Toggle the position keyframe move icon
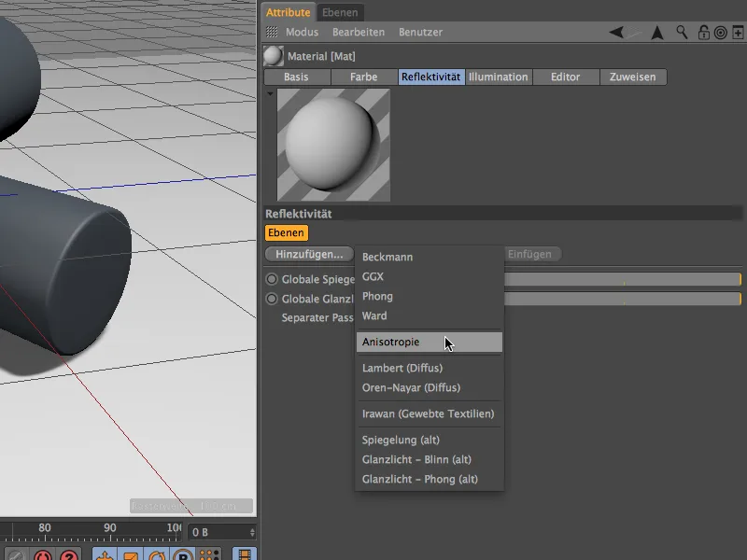This screenshot has width=747, height=560. (105, 554)
